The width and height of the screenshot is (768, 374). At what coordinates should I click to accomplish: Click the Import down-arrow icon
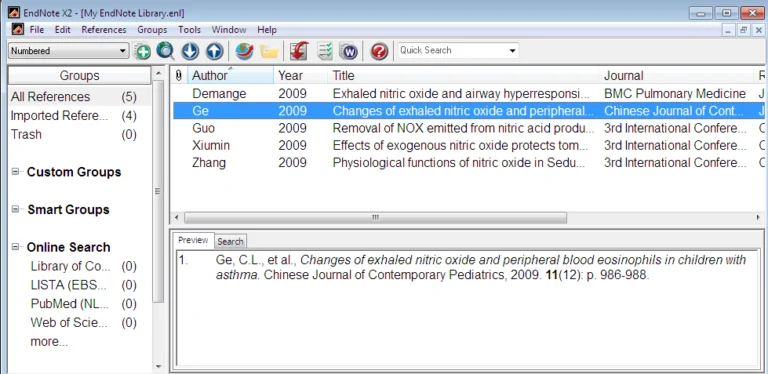(190, 51)
